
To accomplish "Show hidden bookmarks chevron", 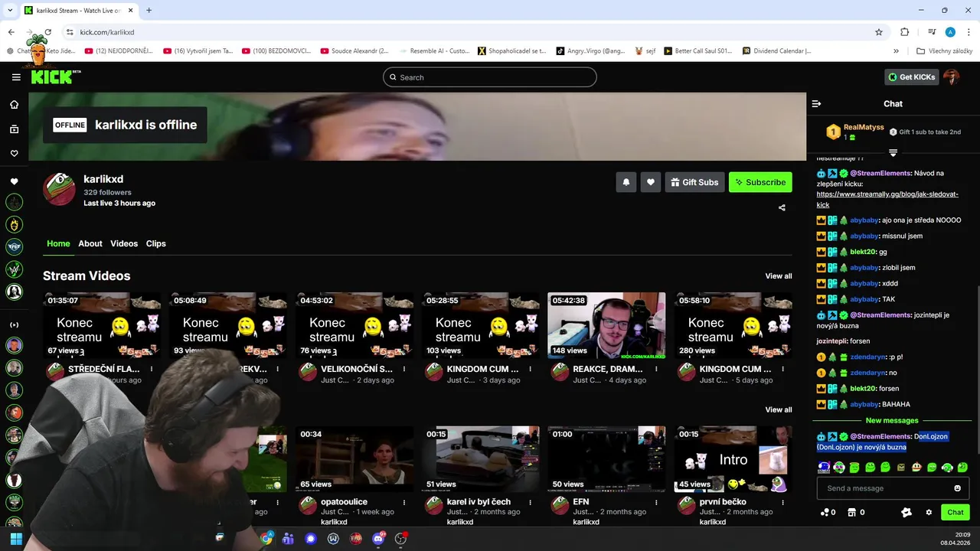I will (896, 51).
